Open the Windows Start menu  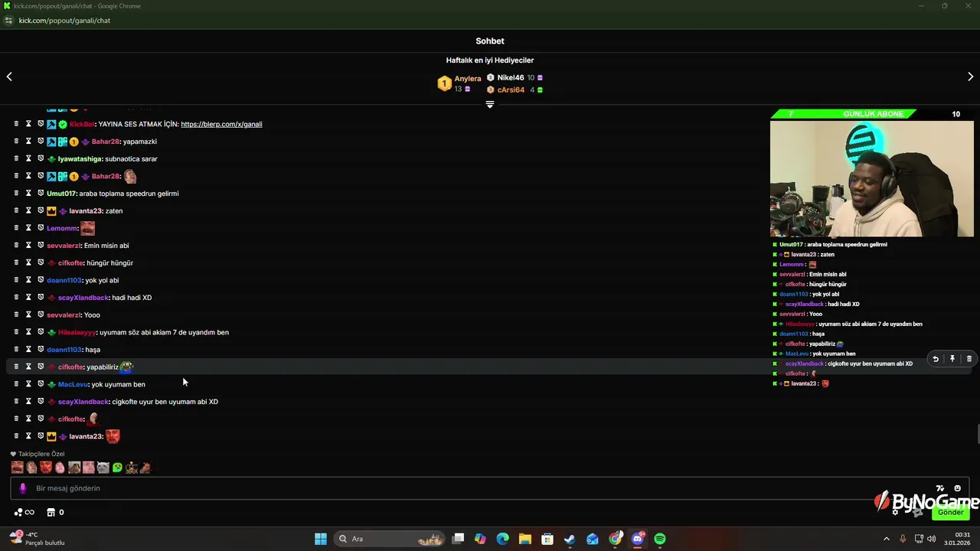coord(321,539)
